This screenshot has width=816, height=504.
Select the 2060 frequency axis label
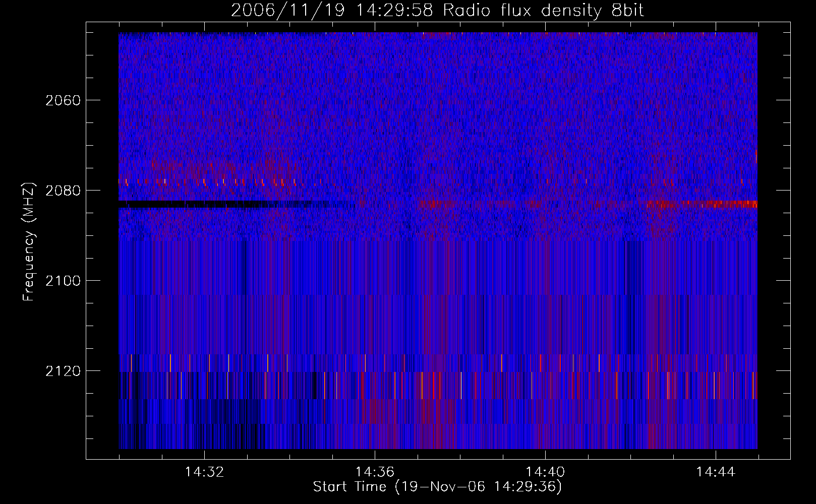[63, 100]
